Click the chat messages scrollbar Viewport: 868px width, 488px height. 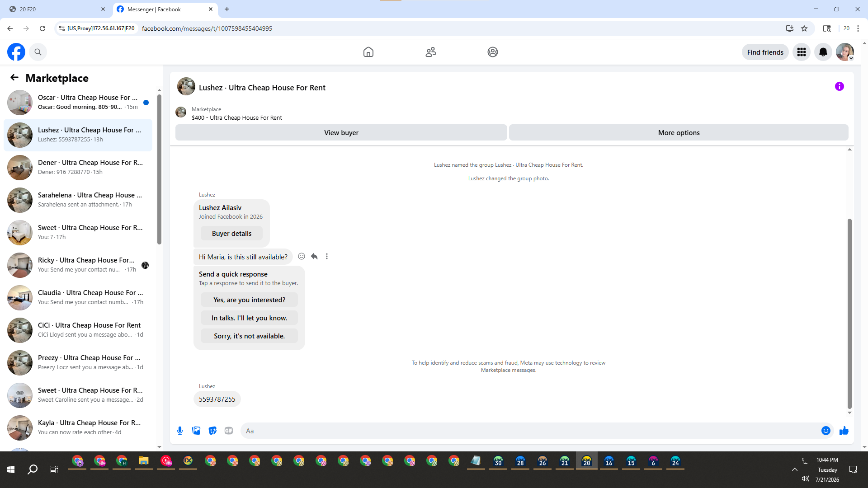pyautogui.click(x=849, y=314)
